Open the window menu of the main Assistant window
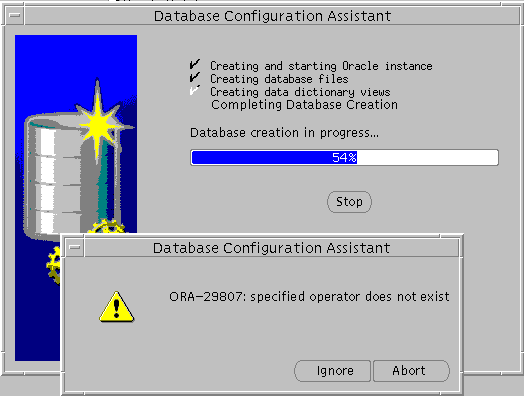 coord(15,16)
